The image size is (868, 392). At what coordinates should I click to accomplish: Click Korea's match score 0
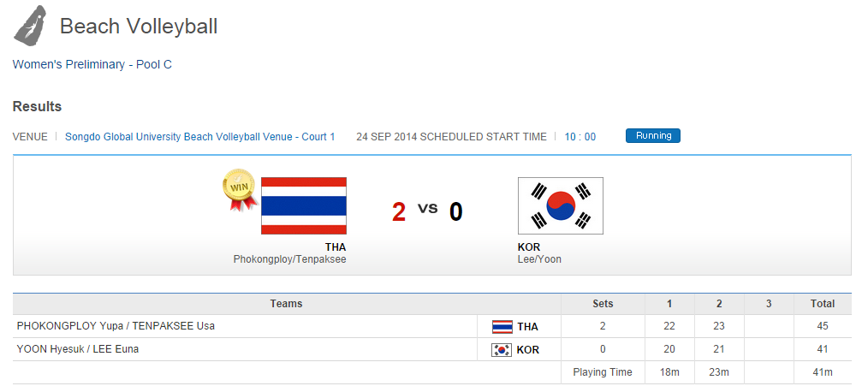coord(456,211)
